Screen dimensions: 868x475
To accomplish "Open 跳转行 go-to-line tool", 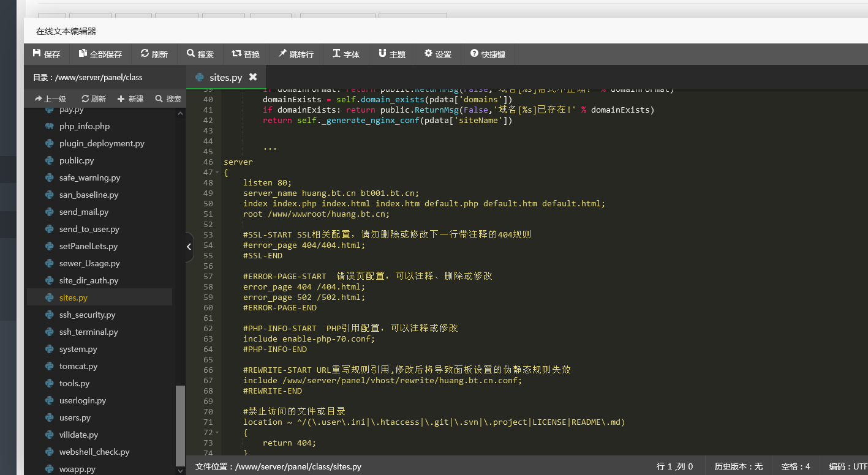I will click(296, 54).
